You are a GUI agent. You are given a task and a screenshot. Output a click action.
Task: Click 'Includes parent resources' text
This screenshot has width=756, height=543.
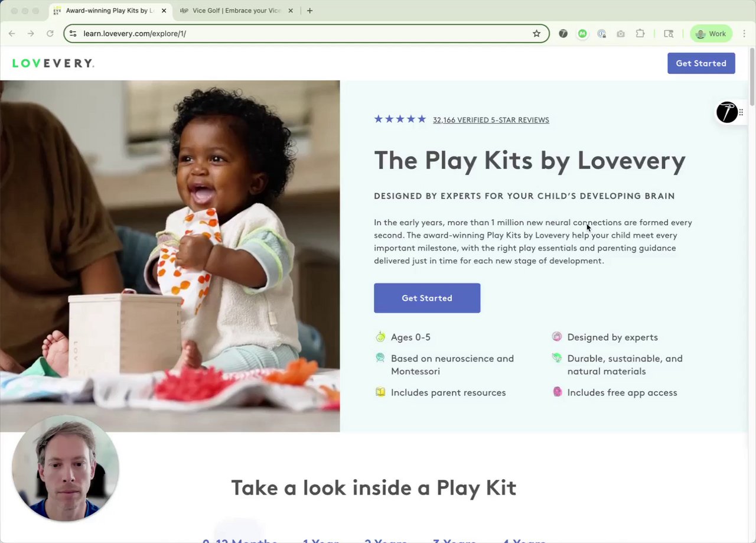(448, 393)
